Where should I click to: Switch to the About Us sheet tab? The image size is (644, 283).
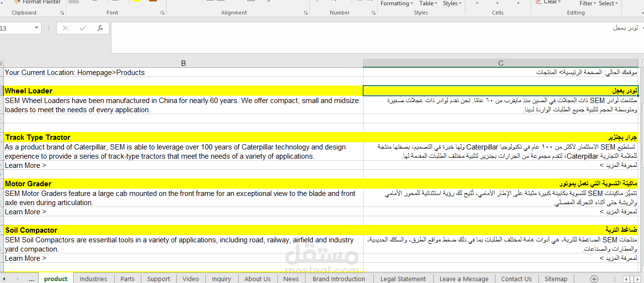[x=258, y=279]
